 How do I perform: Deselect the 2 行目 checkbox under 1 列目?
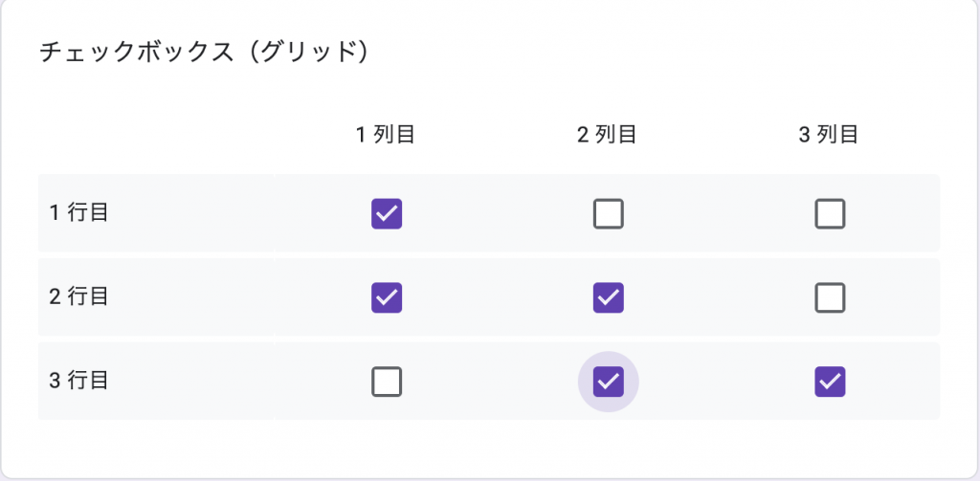pos(387,297)
